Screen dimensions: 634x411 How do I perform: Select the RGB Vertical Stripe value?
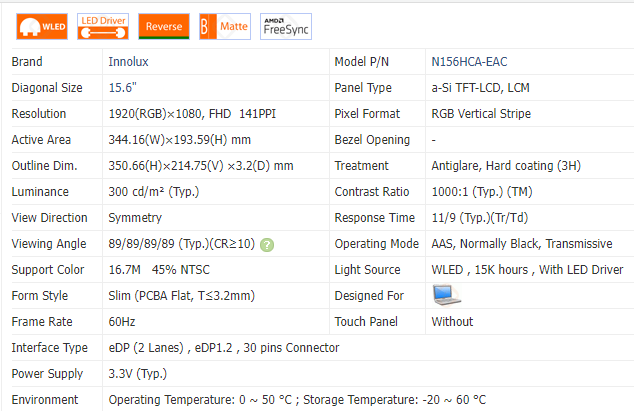(481, 114)
